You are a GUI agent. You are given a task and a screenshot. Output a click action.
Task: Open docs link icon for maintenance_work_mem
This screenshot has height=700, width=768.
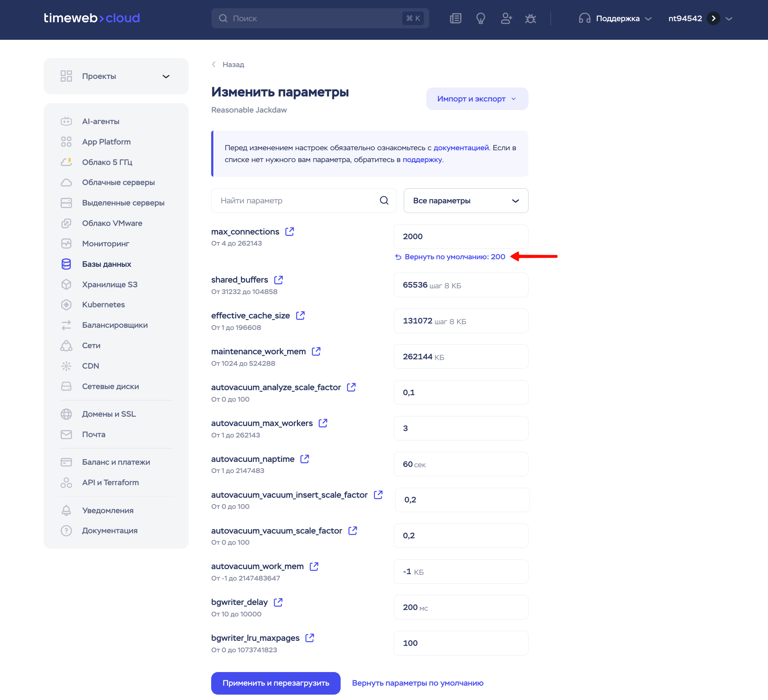click(x=316, y=351)
